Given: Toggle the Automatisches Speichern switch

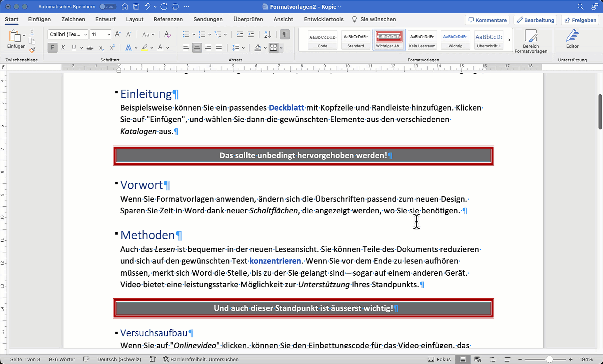Looking at the screenshot, I should 108,7.
